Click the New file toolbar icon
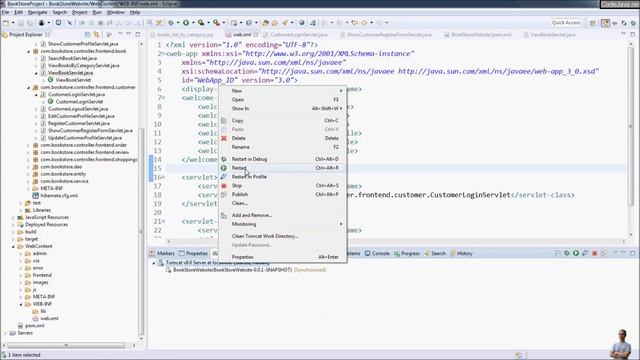This screenshot has height=360, width=640. (x=6, y=23)
